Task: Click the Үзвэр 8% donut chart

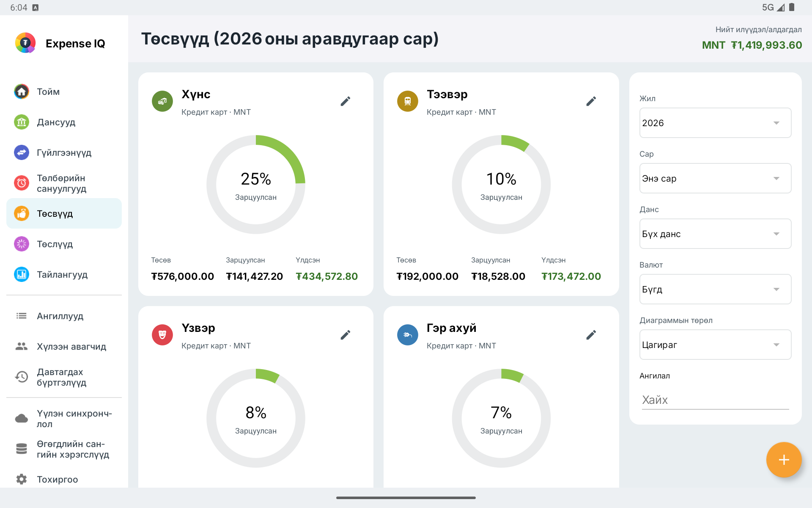Action: [256, 418]
